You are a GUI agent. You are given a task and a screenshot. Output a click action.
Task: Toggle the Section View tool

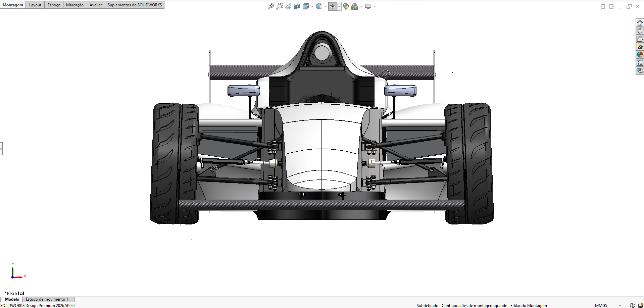point(297,6)
